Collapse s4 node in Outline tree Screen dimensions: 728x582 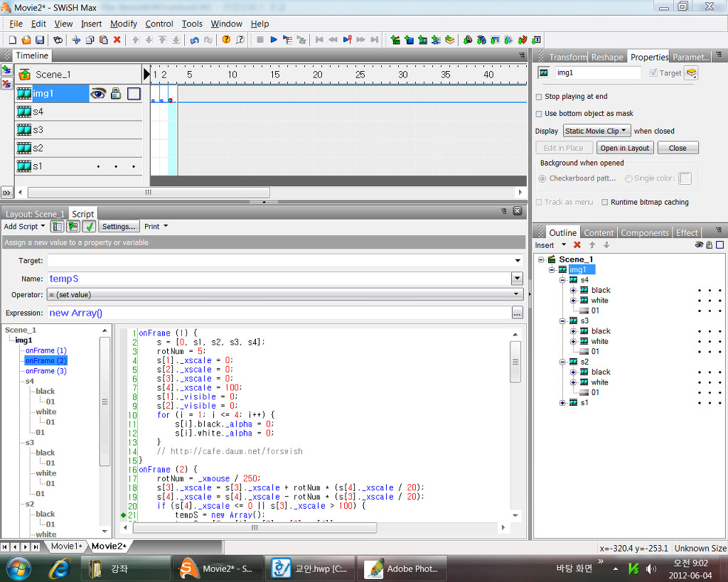562,280
